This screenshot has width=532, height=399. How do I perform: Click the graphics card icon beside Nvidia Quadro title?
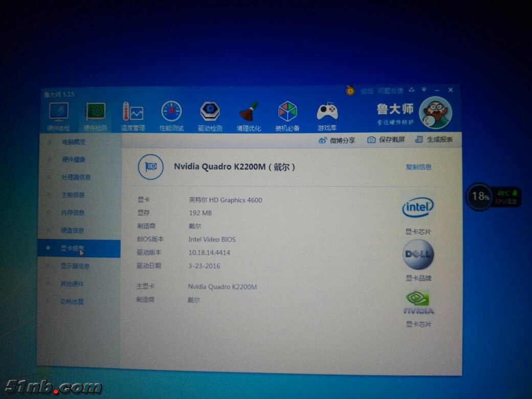click(150, 167)
